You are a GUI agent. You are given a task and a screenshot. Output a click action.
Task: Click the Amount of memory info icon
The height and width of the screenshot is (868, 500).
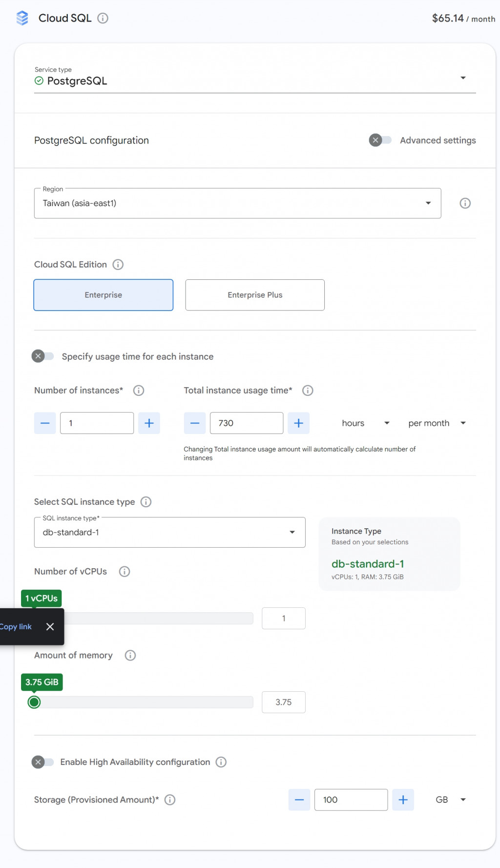[130, 655]
